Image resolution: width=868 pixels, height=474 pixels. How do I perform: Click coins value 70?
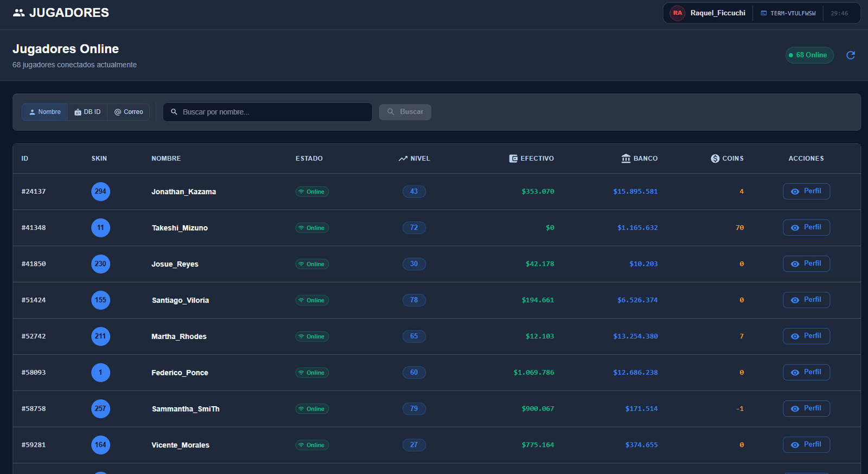click(x=739, y=228)
